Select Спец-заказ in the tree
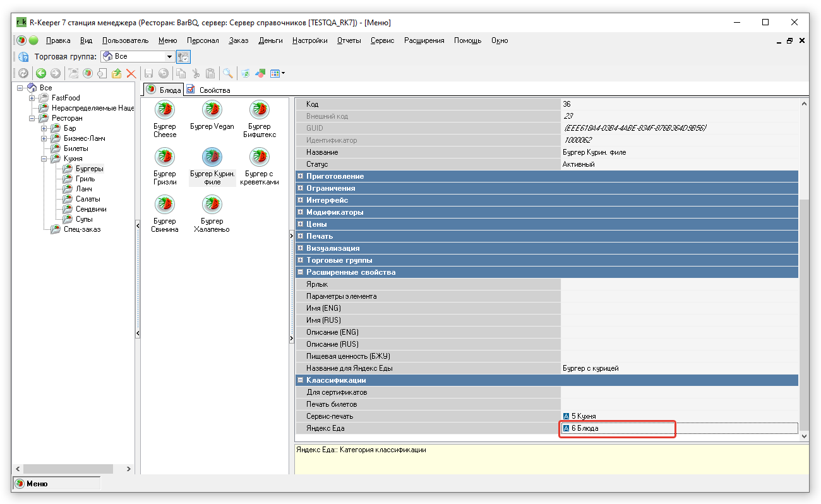Viewport: 821px width, 504px height. click(x=82, y=229)
